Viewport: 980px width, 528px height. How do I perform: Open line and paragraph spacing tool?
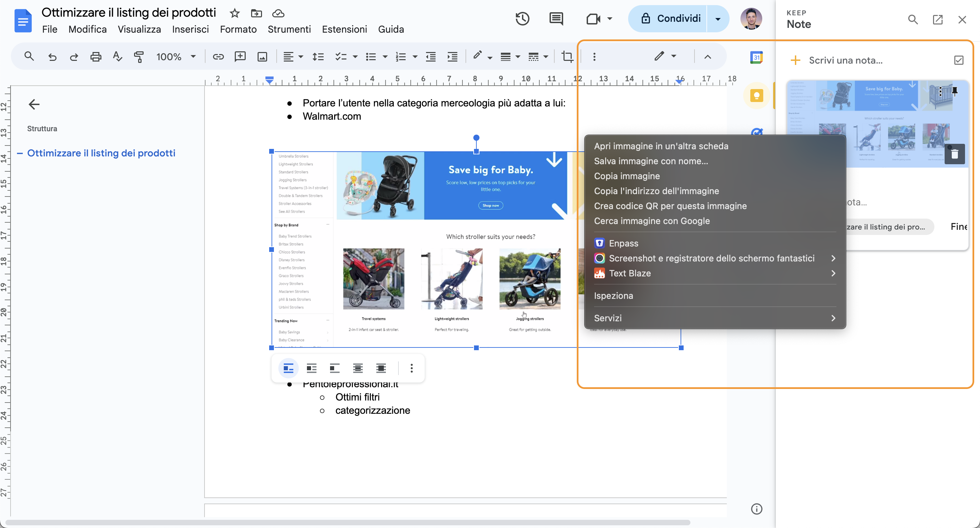coord(318,57)
